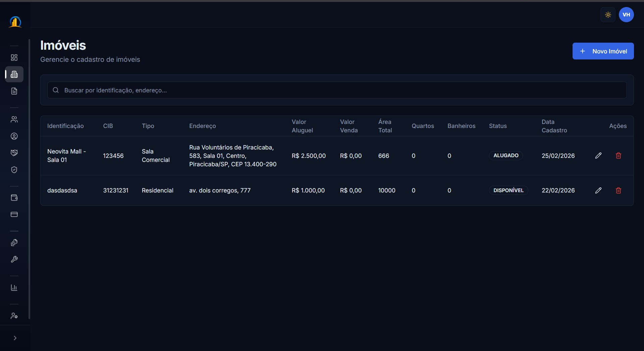Click the app logo in top-left corner

tap(15, 22)
